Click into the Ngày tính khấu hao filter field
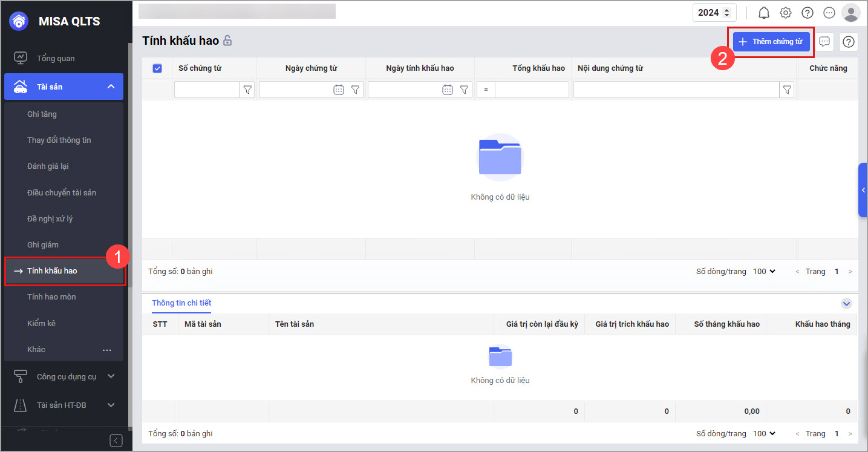Viewport: 868px width, 452px height. [x=404, y=90]
